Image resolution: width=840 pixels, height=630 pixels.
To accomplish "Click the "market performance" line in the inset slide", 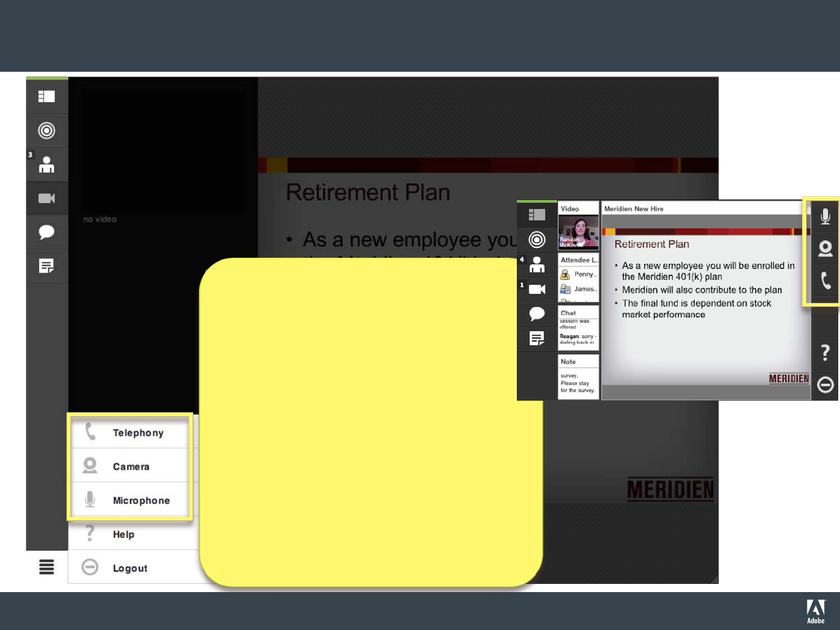I will point(663,314).
